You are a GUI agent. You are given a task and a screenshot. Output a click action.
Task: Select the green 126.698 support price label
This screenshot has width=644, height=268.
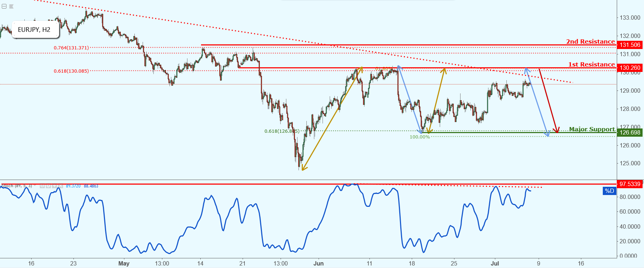pyautogui.click(x=630, y=132)
